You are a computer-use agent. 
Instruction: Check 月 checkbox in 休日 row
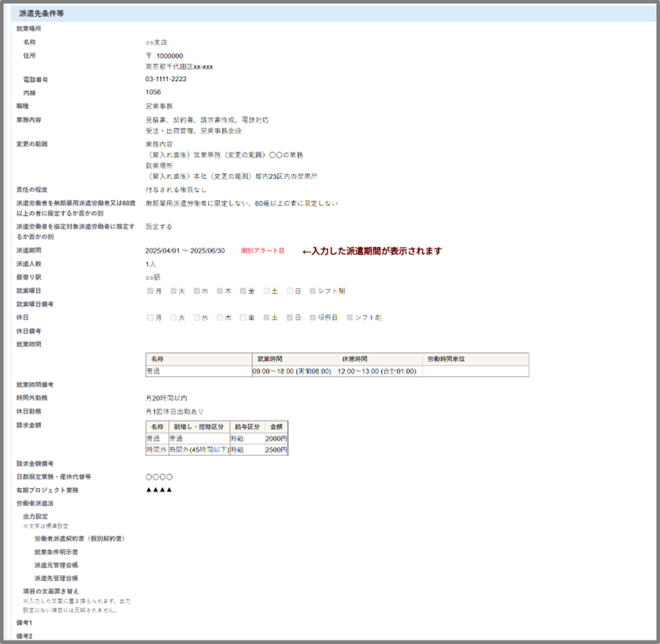pos(150,318)
